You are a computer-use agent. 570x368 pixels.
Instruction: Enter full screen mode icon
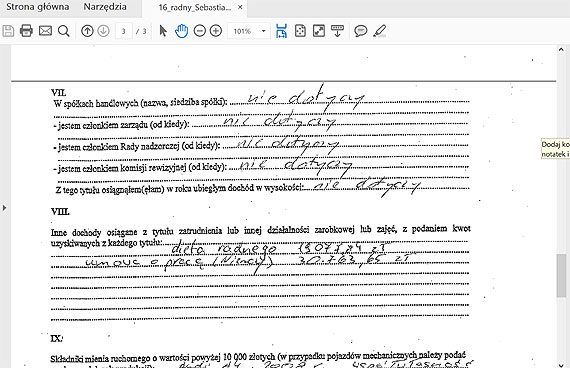coord(319,31)
